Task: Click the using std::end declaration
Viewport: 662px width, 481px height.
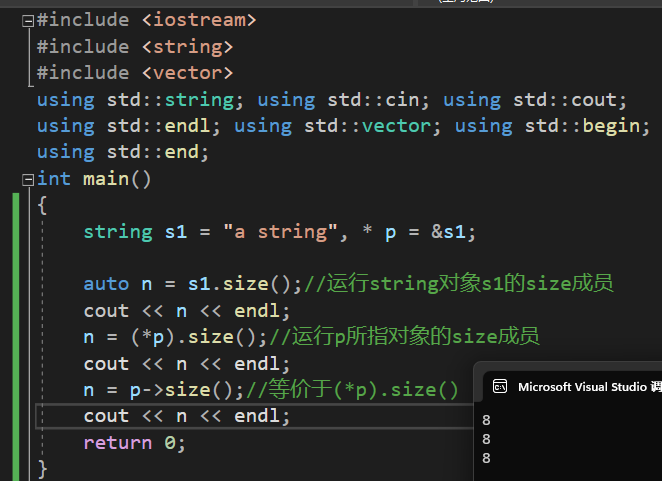Action: tap(122, 152)
